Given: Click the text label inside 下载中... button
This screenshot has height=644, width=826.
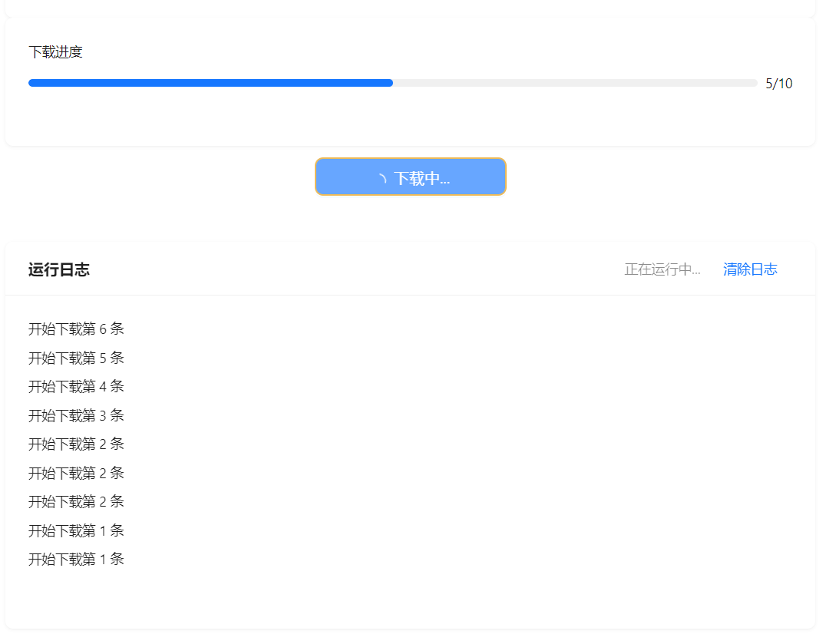Looking at the screenshot, I should 421,179.
